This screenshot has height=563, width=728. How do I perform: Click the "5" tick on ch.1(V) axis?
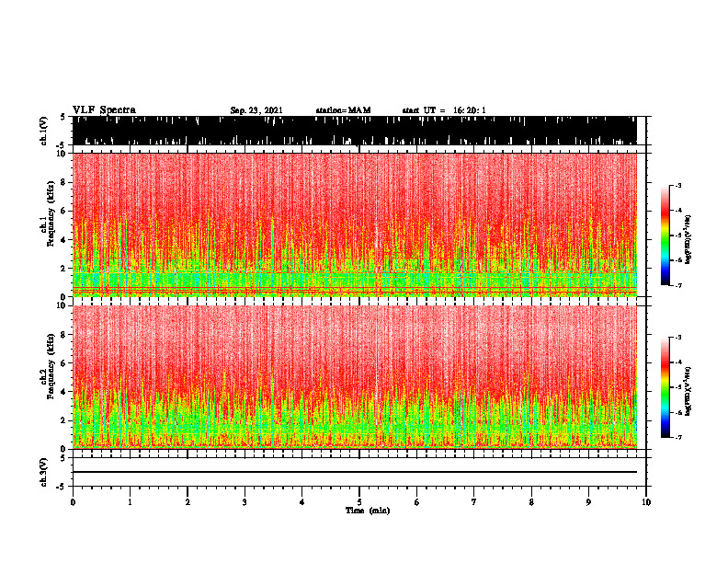63,117
